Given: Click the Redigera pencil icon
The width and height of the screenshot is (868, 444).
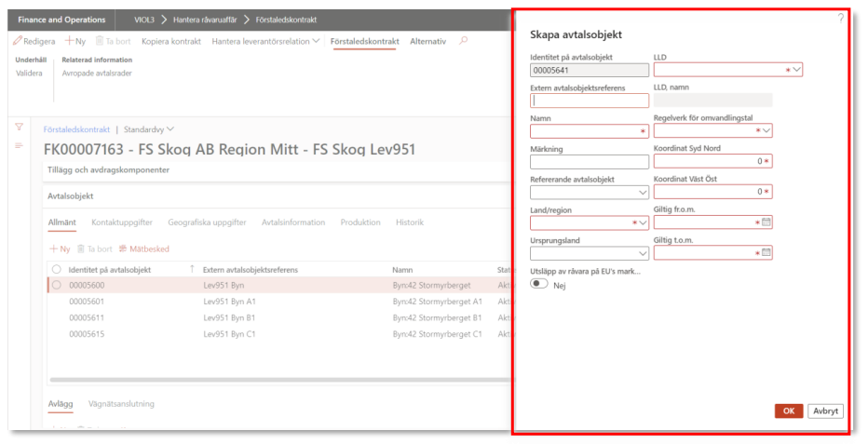Looking at the screenshot, I should tap(18, 42).
